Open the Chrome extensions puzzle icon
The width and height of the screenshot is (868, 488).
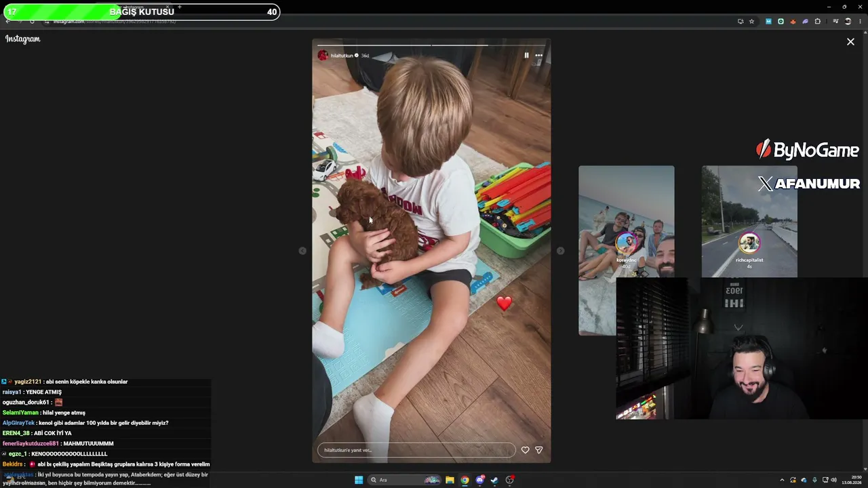click(x=818, y=21)
